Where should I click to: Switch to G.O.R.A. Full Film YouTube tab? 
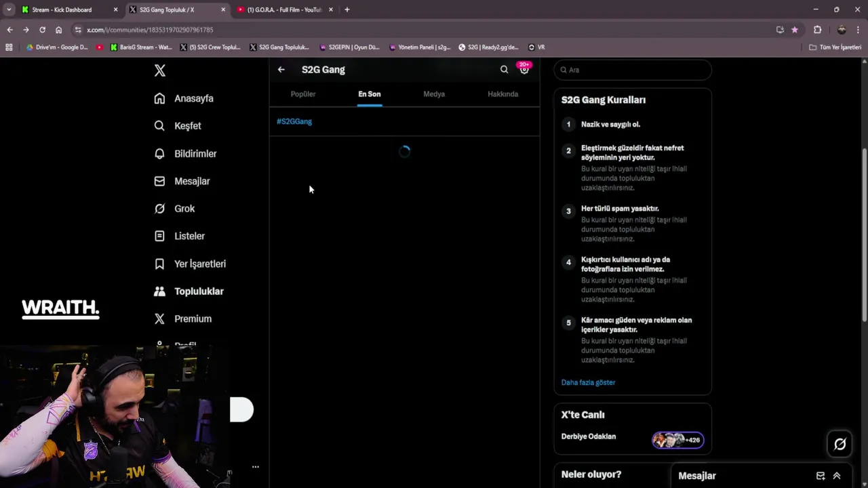[x=284, y=9]
